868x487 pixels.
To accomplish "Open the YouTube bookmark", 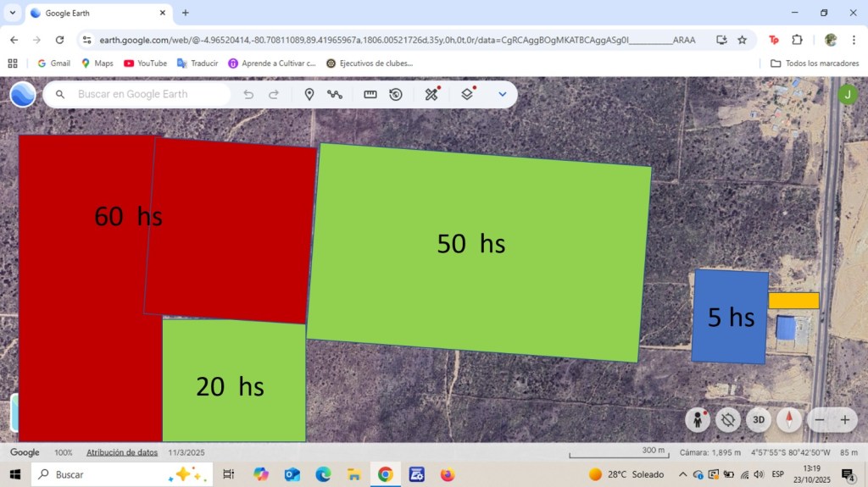I will coord(145,64).
